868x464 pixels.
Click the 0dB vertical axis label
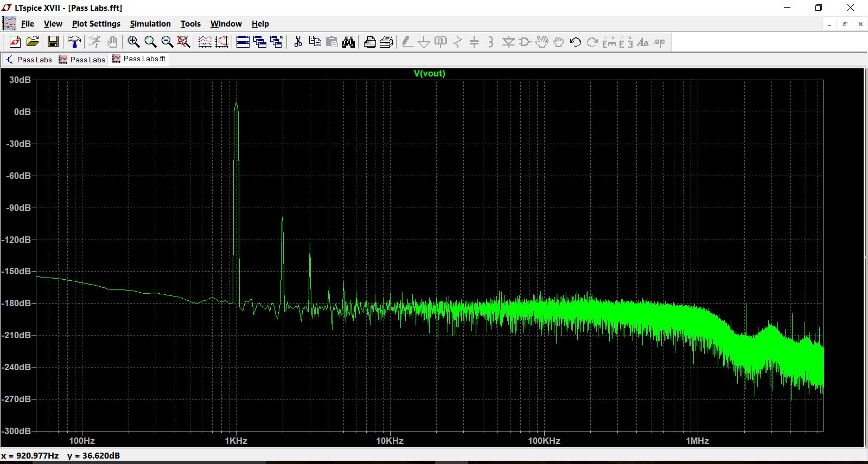pyautogui.click(x=22, y=112)
